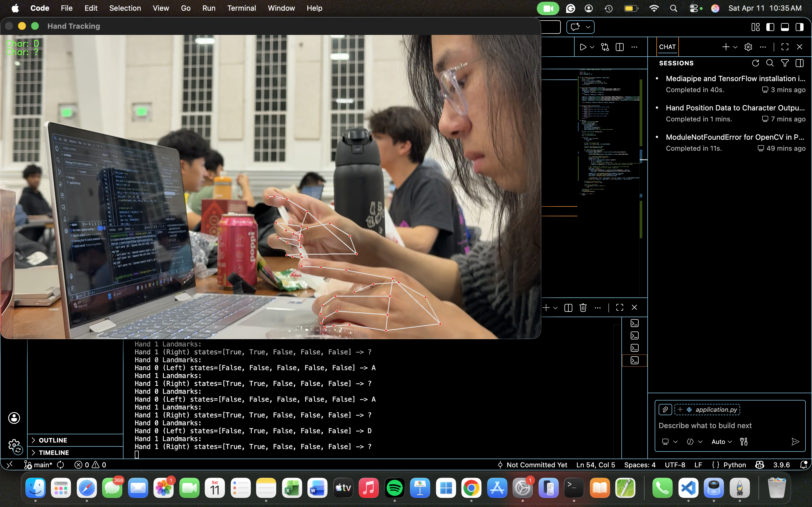Select the CHAT panel tab
This screenshot has width=812, height=507.
pos(667,47)
